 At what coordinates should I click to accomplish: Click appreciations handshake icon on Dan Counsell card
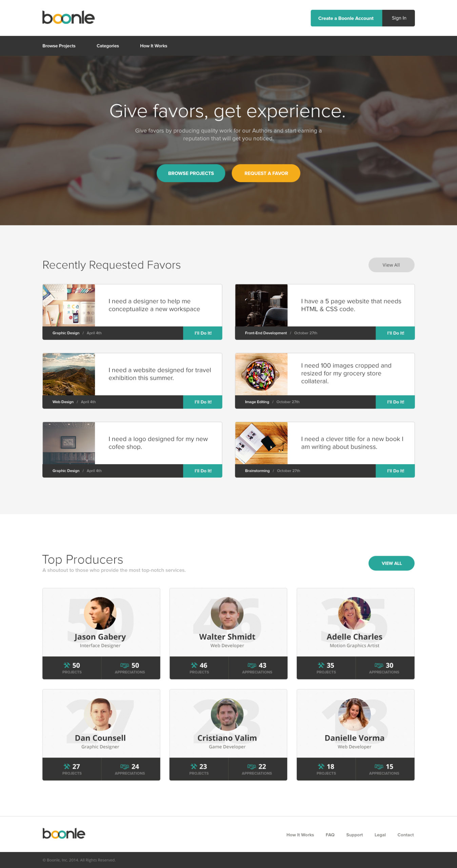[124, 766]
